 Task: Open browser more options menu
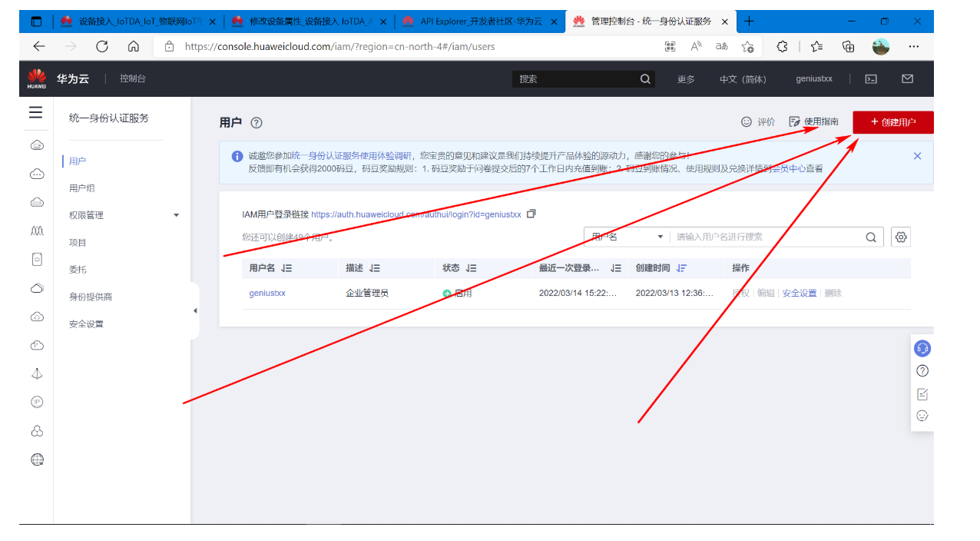point(913,47)
